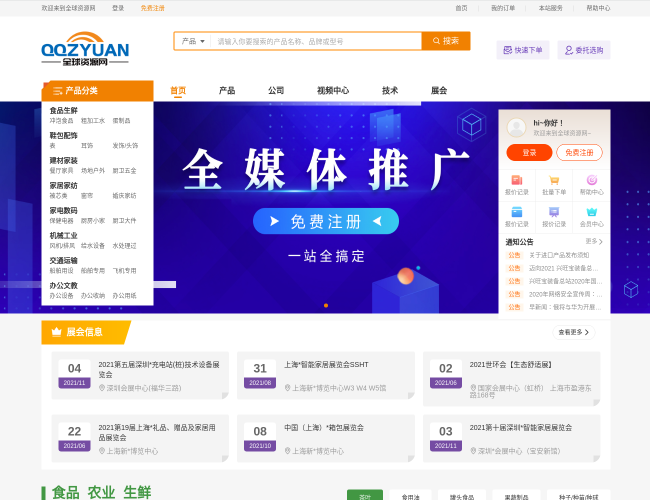Viewport: 650px width, 500px height.
Task: Select the 食用油 tab in food section
Action: (x=410, y=496)
